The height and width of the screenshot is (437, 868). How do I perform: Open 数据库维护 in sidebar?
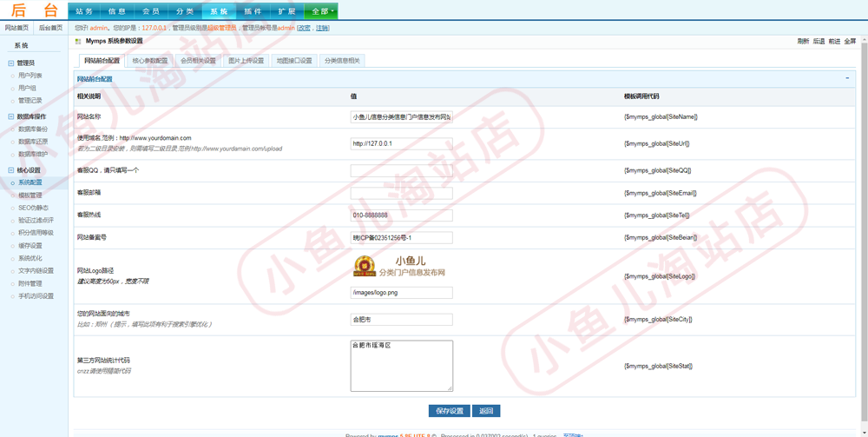(x=33, y=154)
